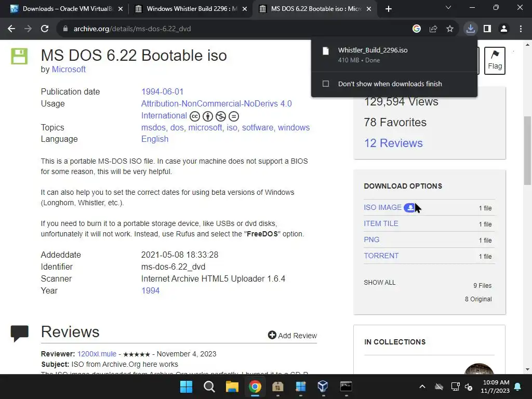Open tab search chevron

(x=448, y=7)
